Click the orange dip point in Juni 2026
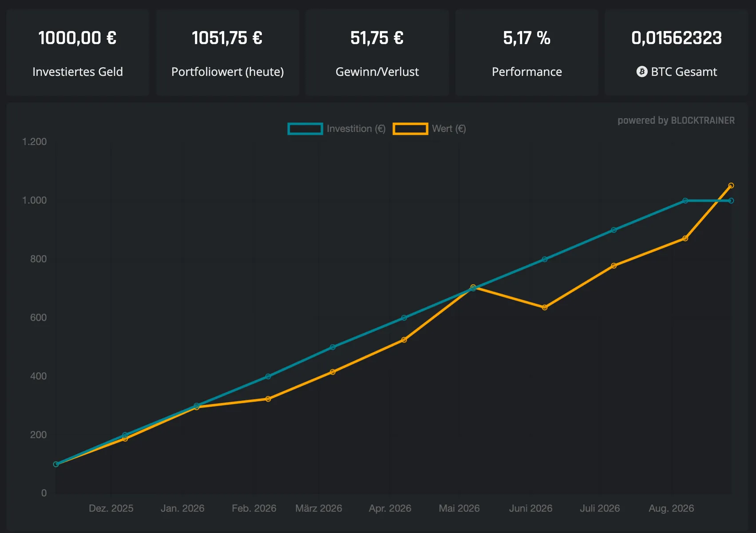 [545, 307]
